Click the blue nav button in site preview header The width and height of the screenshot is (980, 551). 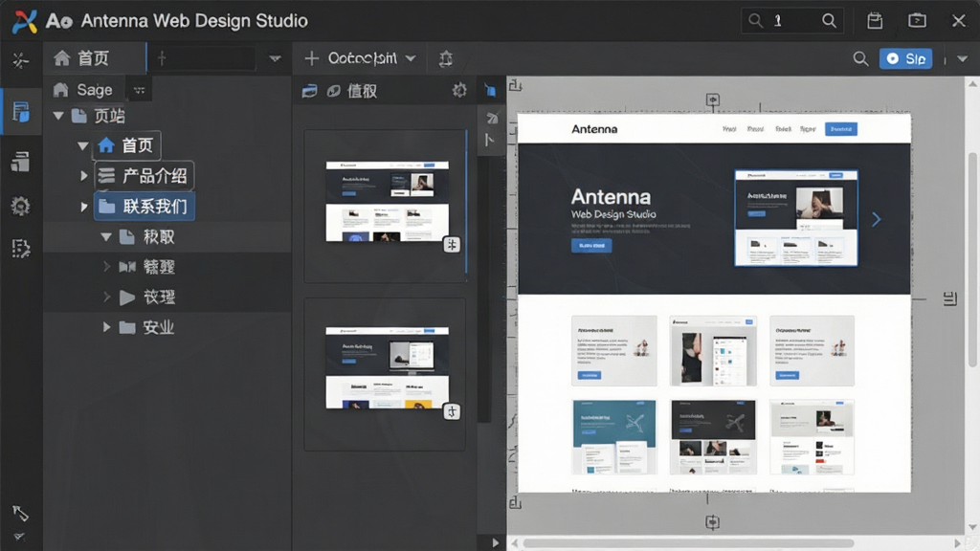pyautogui.click(x=840, y=129)
